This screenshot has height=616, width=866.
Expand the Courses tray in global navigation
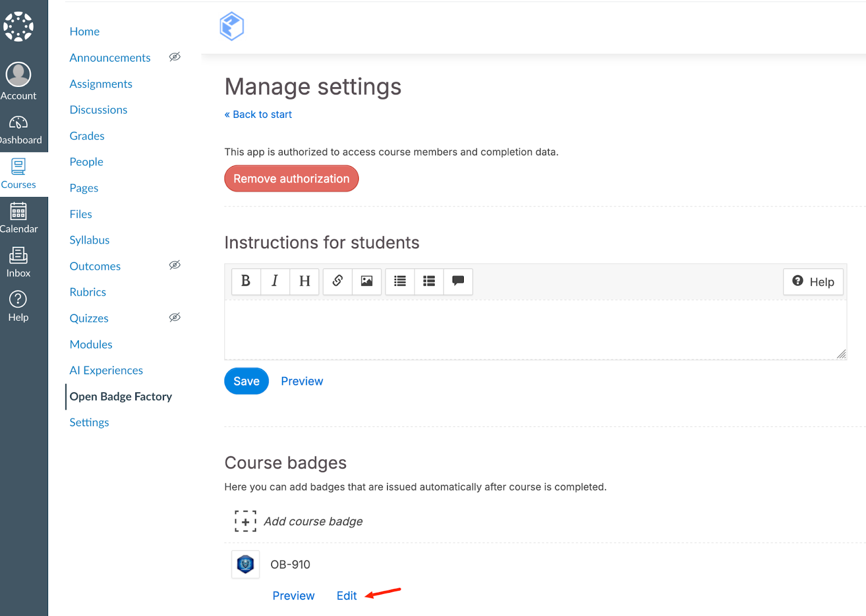(x=18, y=174)
